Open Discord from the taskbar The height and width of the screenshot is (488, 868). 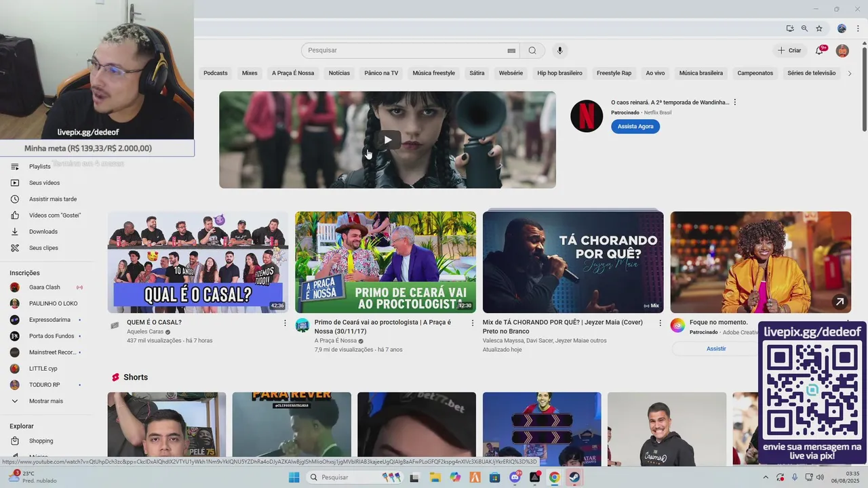[x=515, y=477]
